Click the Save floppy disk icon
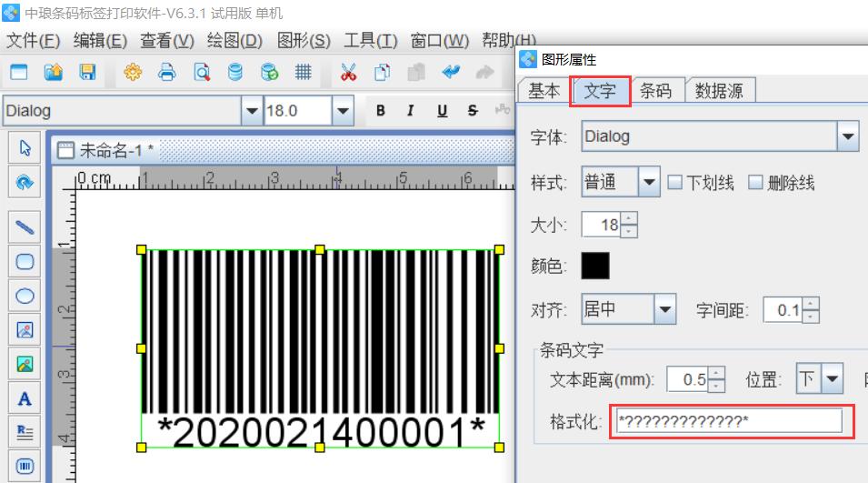The width and height of the screenshot is (868, 483). (87, 72)
